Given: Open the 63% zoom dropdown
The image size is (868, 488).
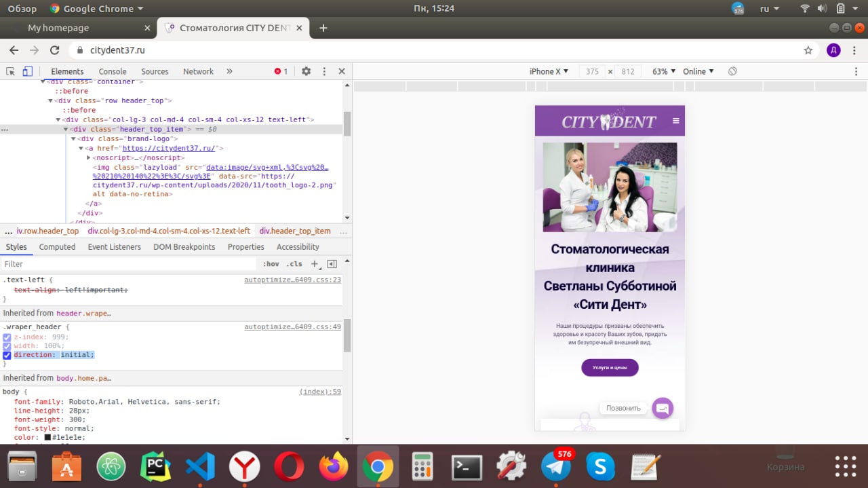Looking at the screenshot, I should coord(664,71).
